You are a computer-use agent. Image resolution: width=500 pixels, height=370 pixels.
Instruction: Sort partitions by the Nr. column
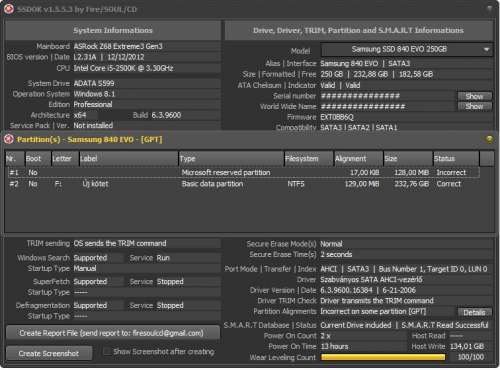point(15,159)
